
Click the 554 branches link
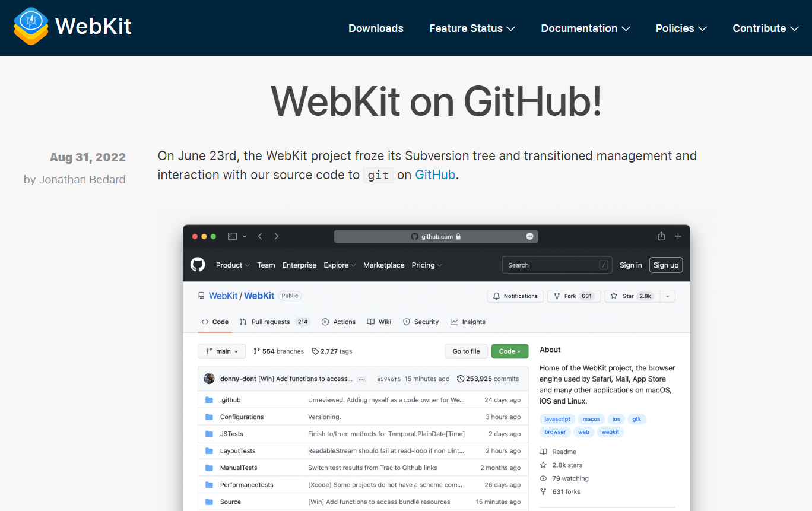278,351
